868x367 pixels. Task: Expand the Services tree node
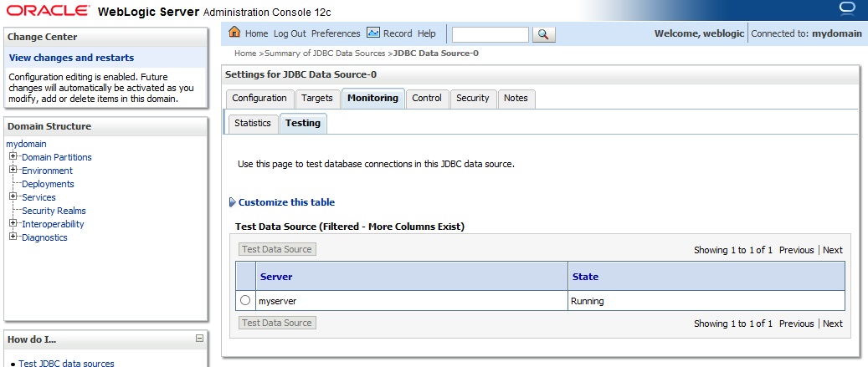[x=13, y=197]
